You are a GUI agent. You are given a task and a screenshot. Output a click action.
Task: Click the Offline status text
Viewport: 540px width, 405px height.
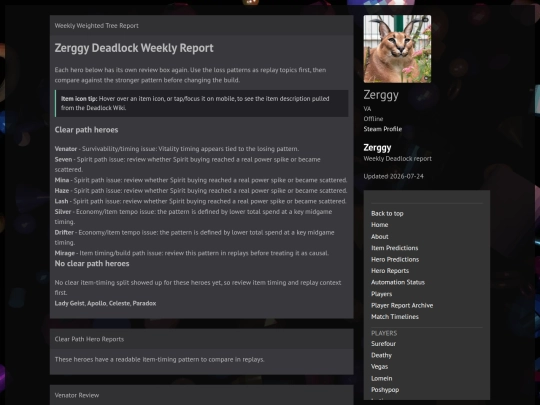point(373,119)
